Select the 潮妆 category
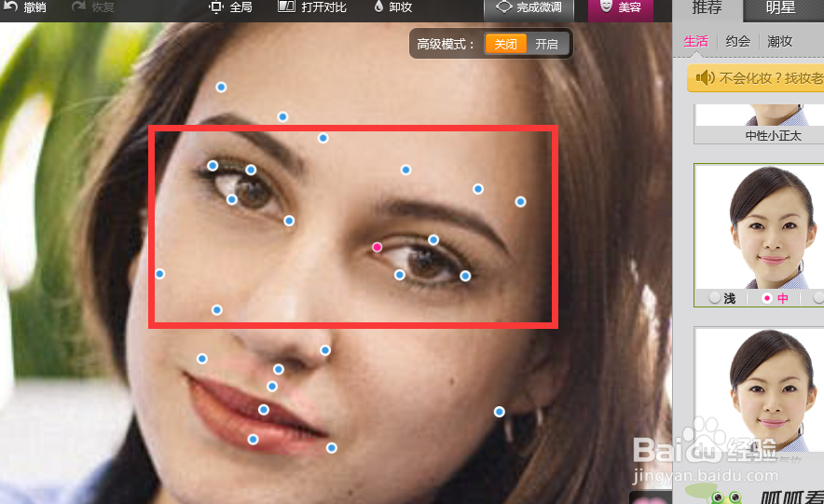 (x=780, y=42)
